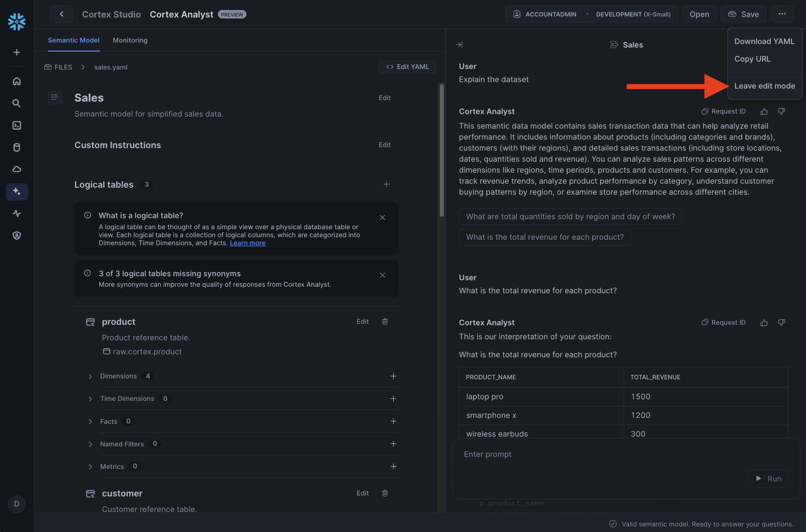Add a Metric with plus icon
806x532 pixels.
pyautogui.click(x=393, y=466)
